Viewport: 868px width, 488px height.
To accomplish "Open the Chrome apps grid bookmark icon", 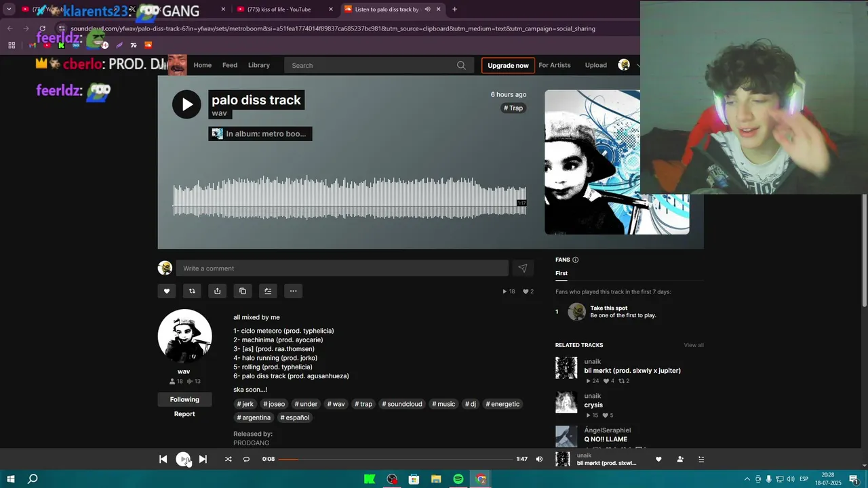I will tap(12, 45).
